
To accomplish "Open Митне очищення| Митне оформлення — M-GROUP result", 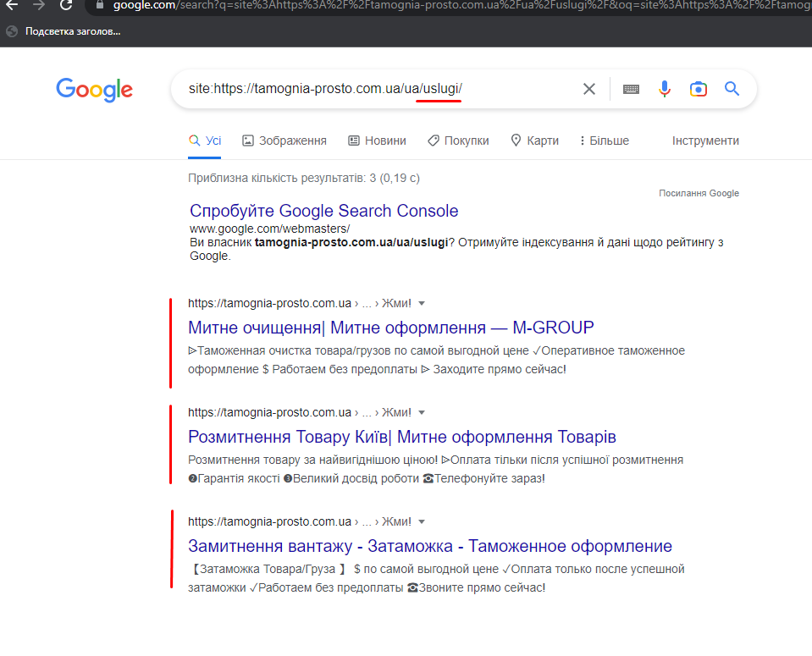I will click(x=390, y=328).
